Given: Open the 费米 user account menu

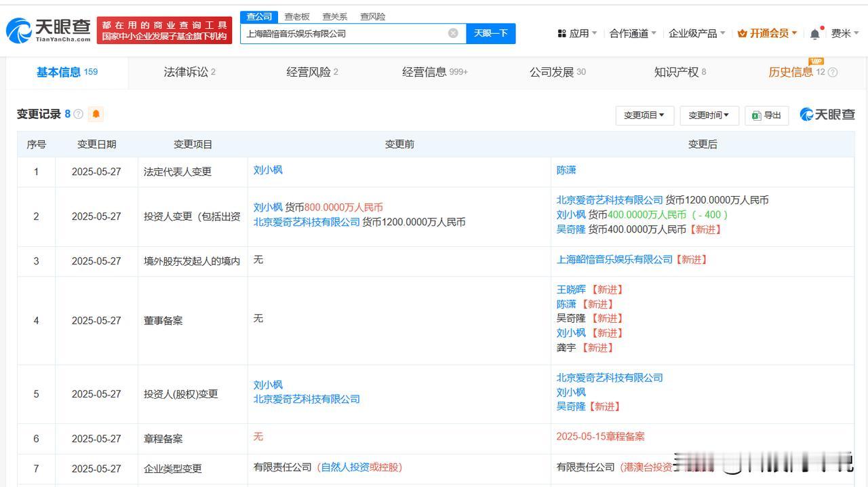Looking at the screenshot, I should [x=845, y=33].
